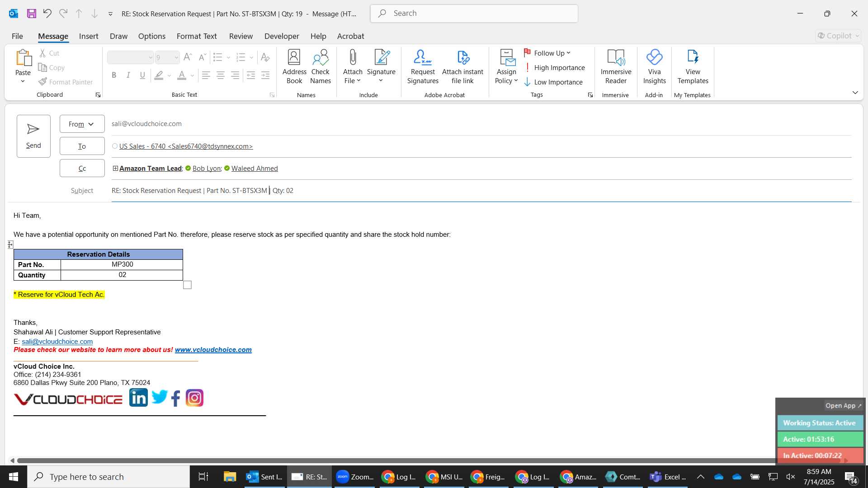
Task: Open the font name dropdown
Action: 151,57
